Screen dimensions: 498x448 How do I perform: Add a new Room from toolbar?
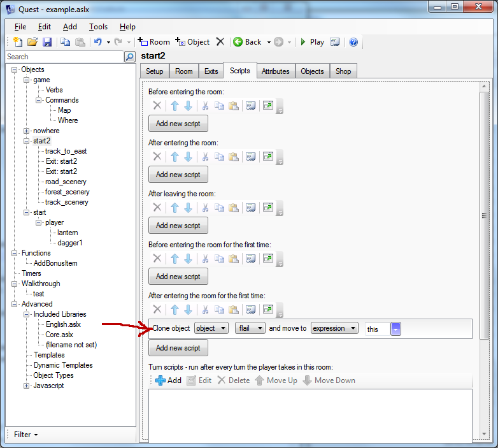[154, 42]
